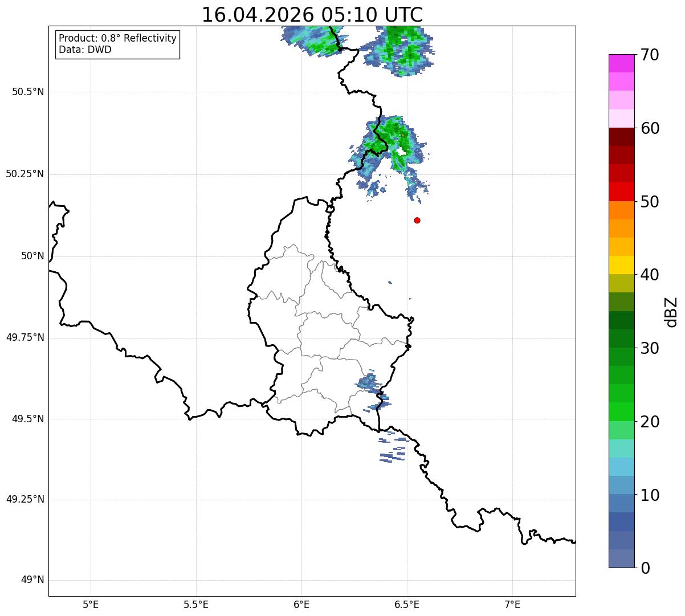This screenshot has height=616, width=685.
Task: Click the 50°N latitude tick label
Action: (32, 256)
